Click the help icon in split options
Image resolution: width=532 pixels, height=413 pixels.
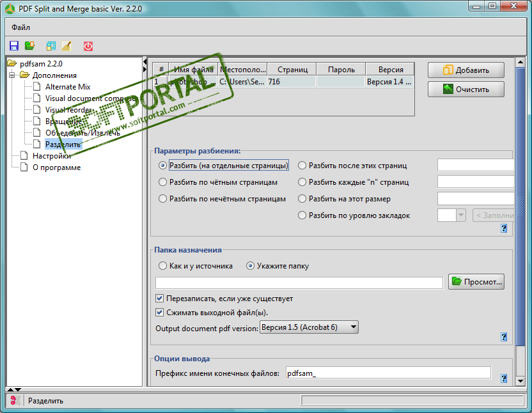pyautogui.click(x=504, y=228)
